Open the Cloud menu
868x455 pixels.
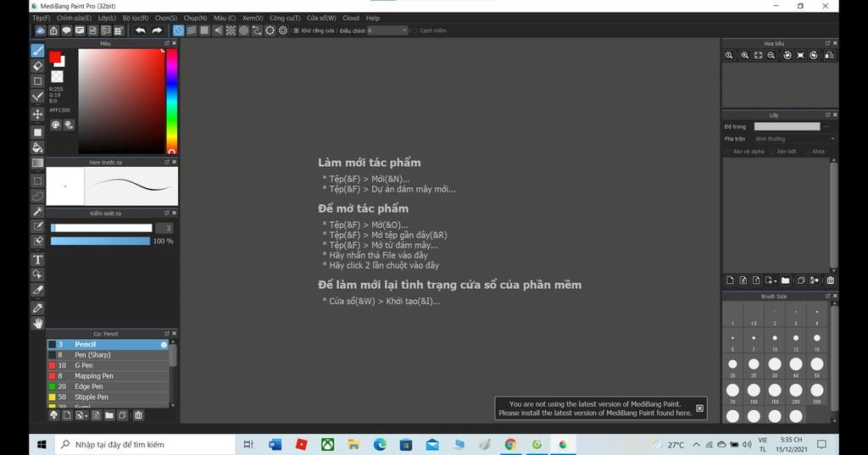(351, 19)
